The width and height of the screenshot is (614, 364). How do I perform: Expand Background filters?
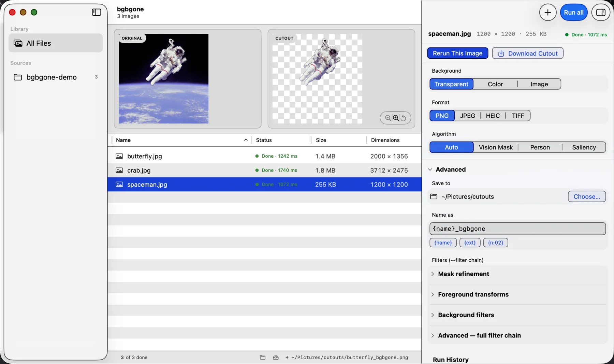pos(433,315)
